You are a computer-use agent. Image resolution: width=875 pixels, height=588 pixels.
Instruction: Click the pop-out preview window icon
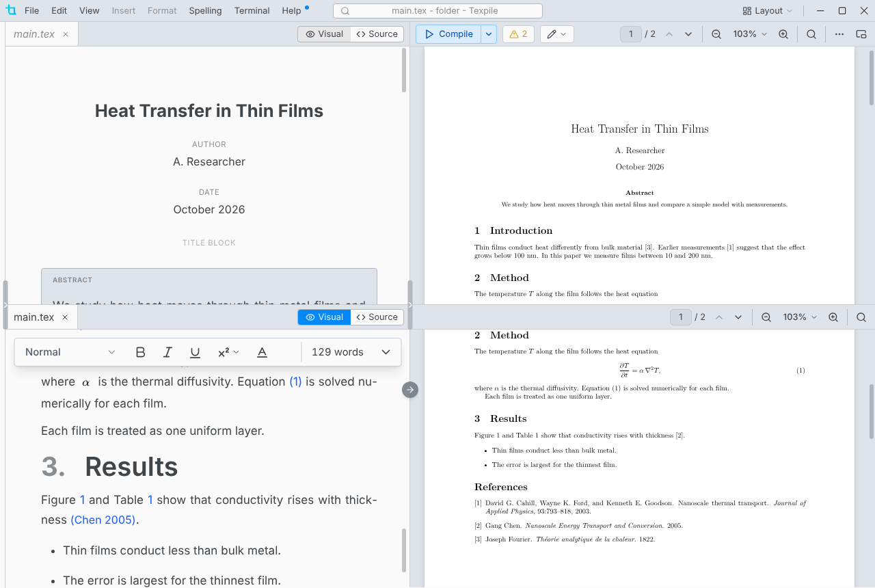coord(861,34)
